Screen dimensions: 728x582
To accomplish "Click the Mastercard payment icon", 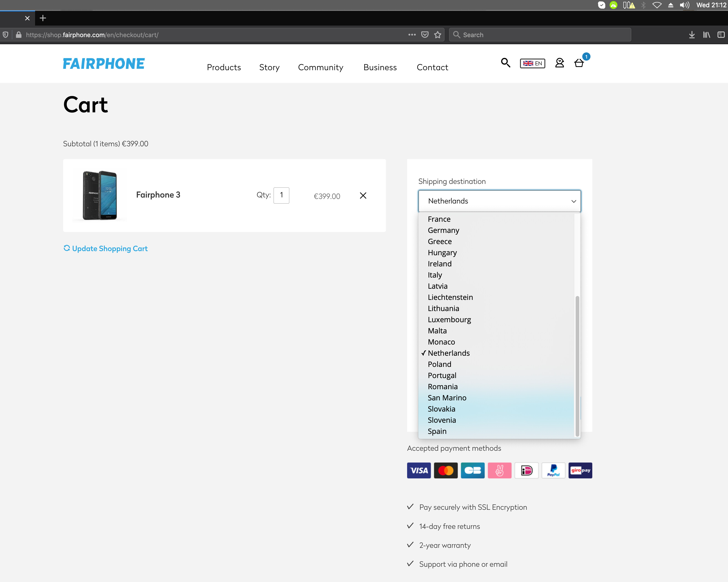I will [446, 470].
